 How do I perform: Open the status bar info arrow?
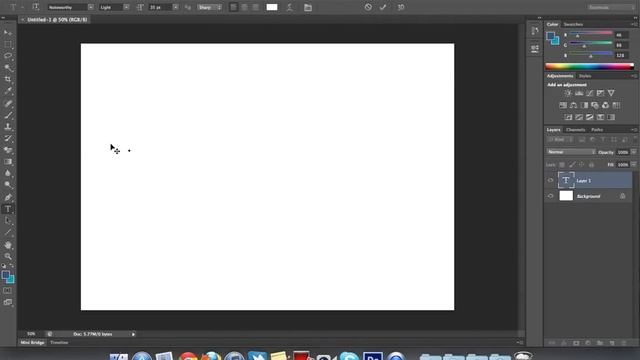point(133,334)
